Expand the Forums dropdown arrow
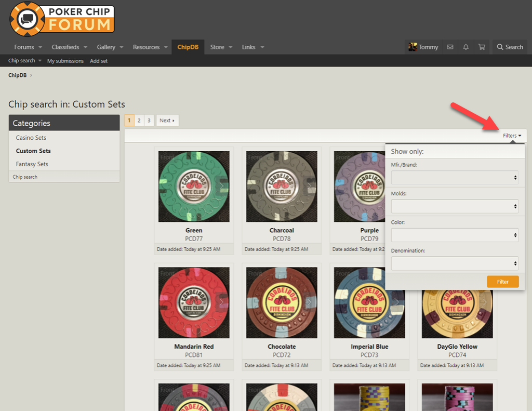The height and width of the screenshot is (411, 532). click(x=40, y=47)
